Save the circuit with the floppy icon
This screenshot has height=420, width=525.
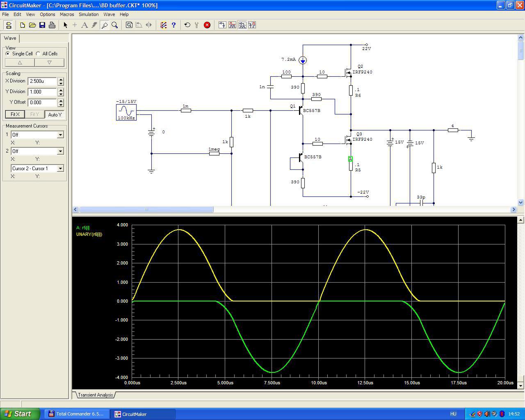tap(42, 25)
